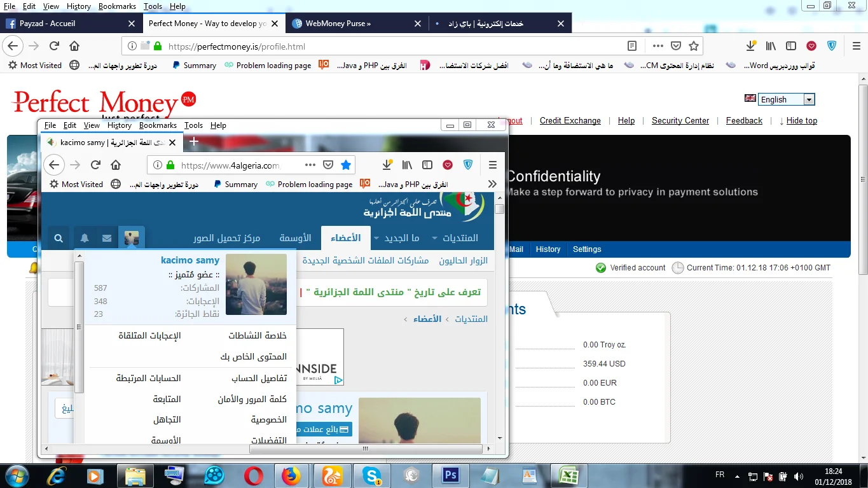Expand the ما الجديد dropdown arrow

coord(376,238)
